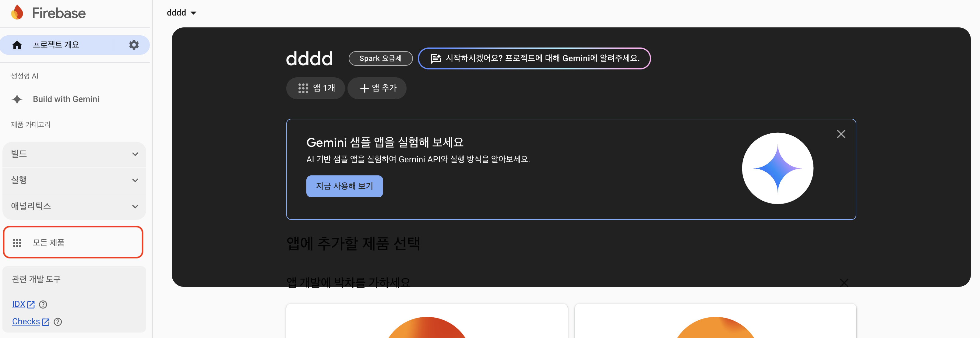Viewport: 980px width, 338px height.
Task: Click the grid icon beside 모든 제품
Action: pos(17,243)
